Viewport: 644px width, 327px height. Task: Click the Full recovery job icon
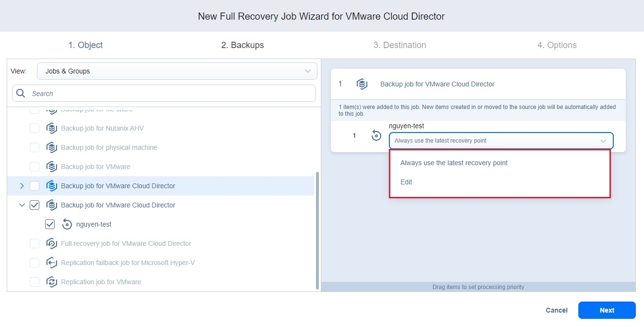click(x=52, y=243)
